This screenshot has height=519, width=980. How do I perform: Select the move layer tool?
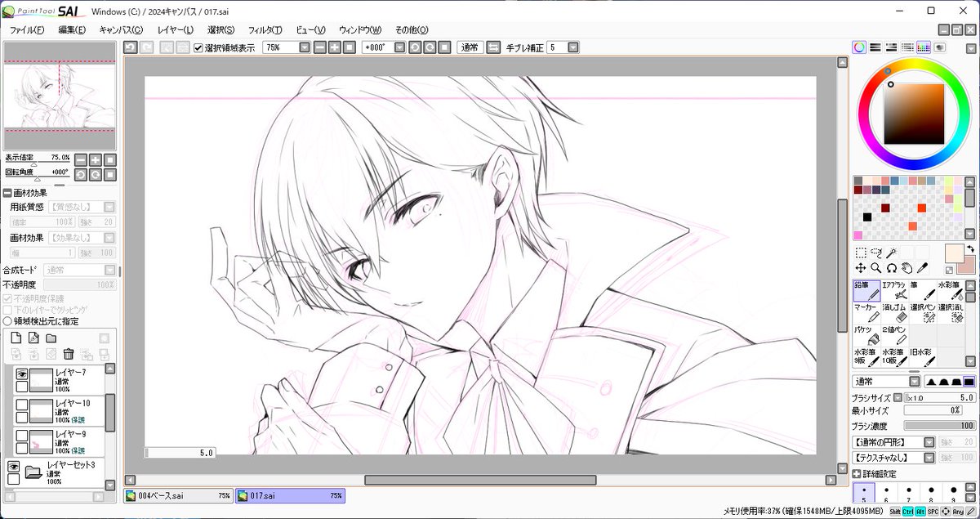pyautogui.click(x=861, y=268)
